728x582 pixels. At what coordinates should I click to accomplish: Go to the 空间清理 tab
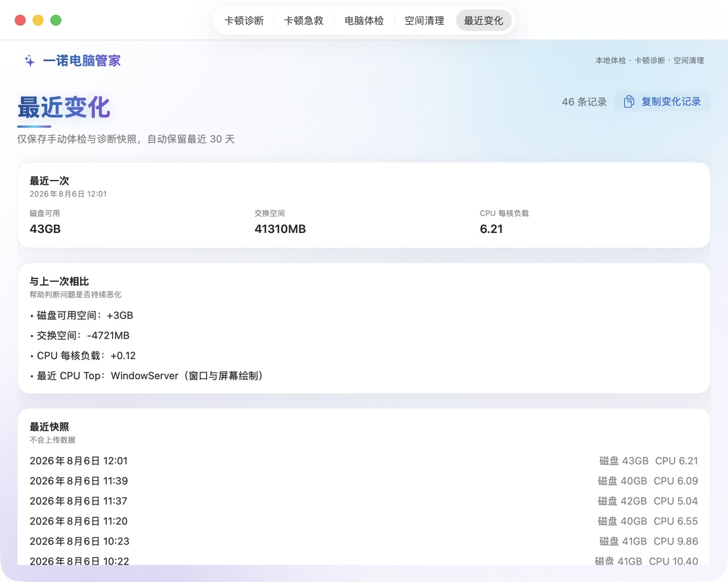click(424, 20)
